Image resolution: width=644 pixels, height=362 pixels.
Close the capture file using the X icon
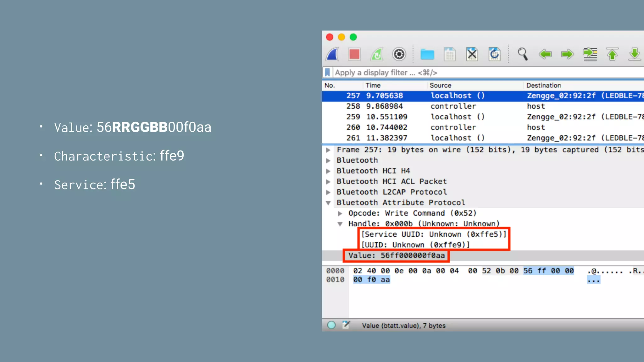(x=472, y=54)
